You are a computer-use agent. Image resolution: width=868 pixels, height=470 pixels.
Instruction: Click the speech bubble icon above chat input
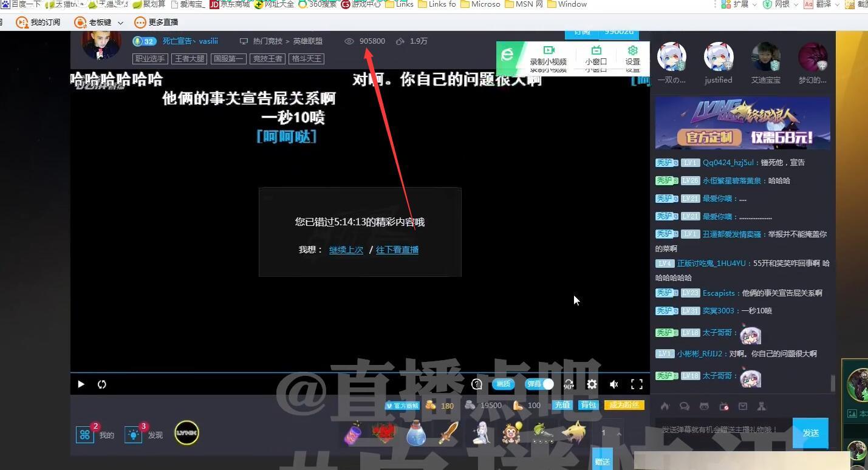685,406
